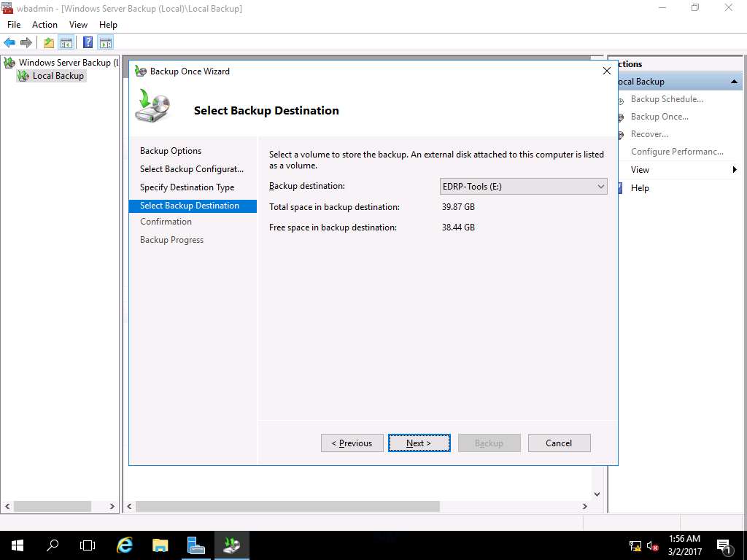Open the Action menu
The image size is (747, 560).
point(44,25)
